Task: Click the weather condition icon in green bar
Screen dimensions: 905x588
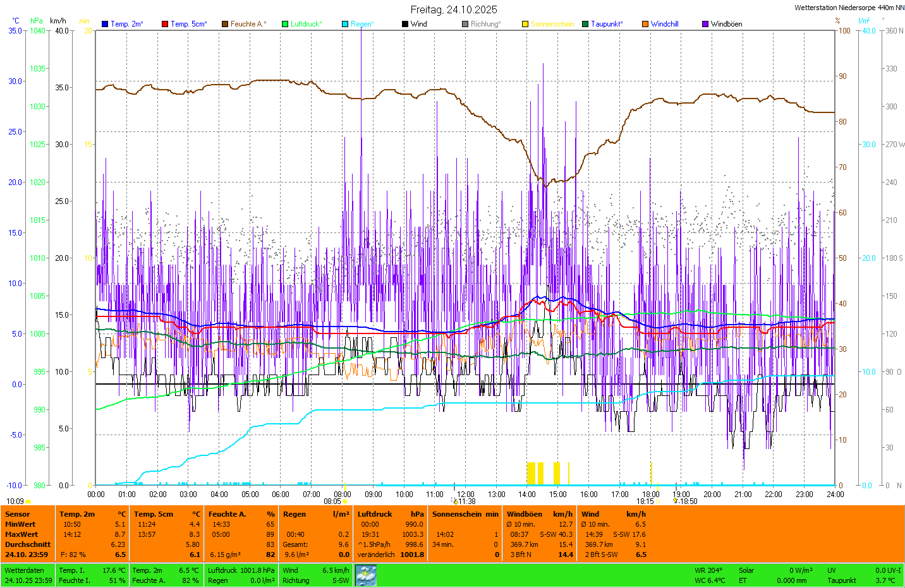Action: [366, 575]
